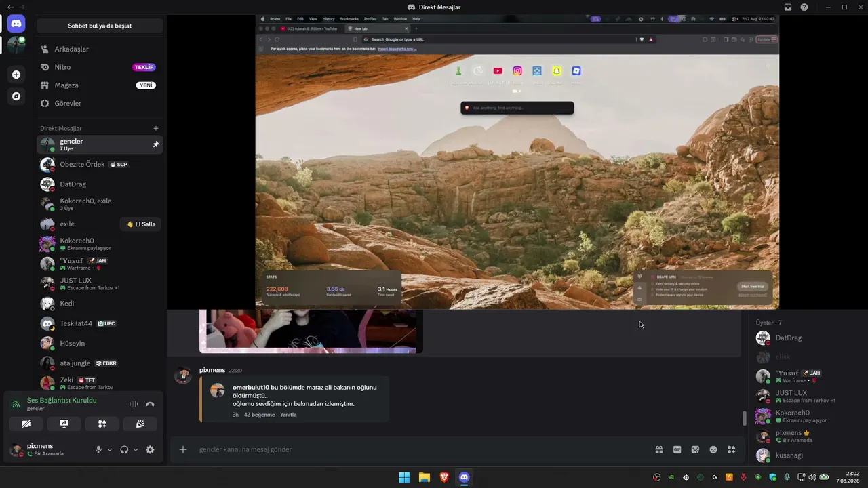Expand microphone input options arrow

coord(110,449)
